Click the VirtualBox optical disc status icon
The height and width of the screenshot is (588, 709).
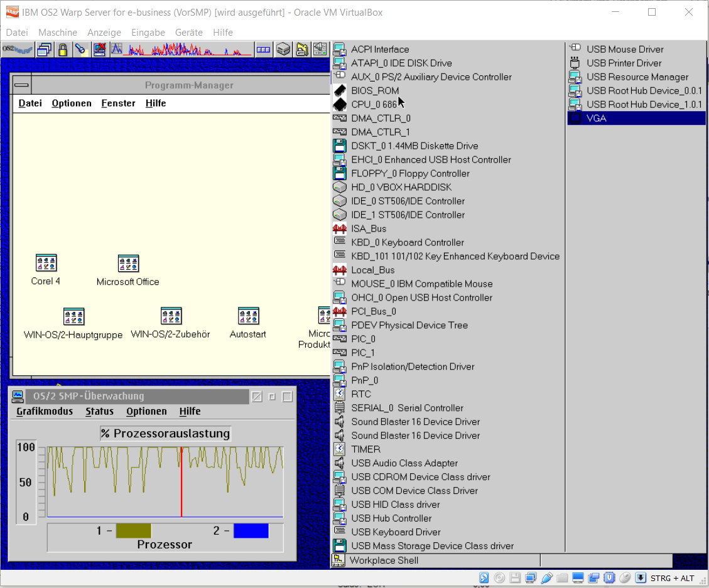tap(500, 578)
